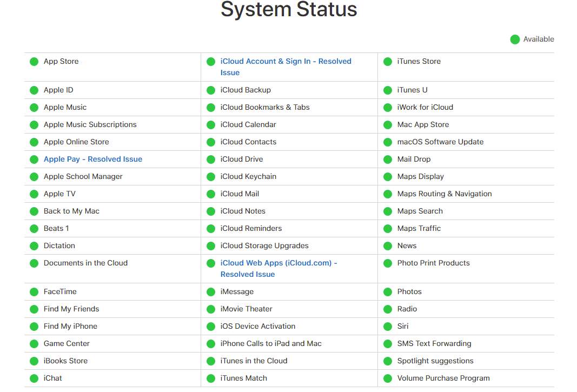Click the green dot beside FaceTime
This screenshot has width=577, height=392.
(x=34, y=292)
